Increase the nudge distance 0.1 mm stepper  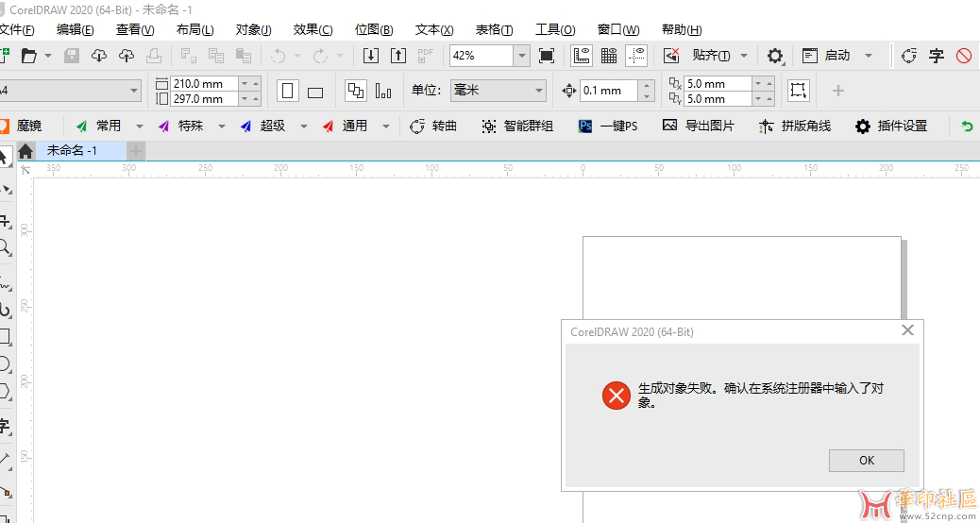click(x=646, y=86)
